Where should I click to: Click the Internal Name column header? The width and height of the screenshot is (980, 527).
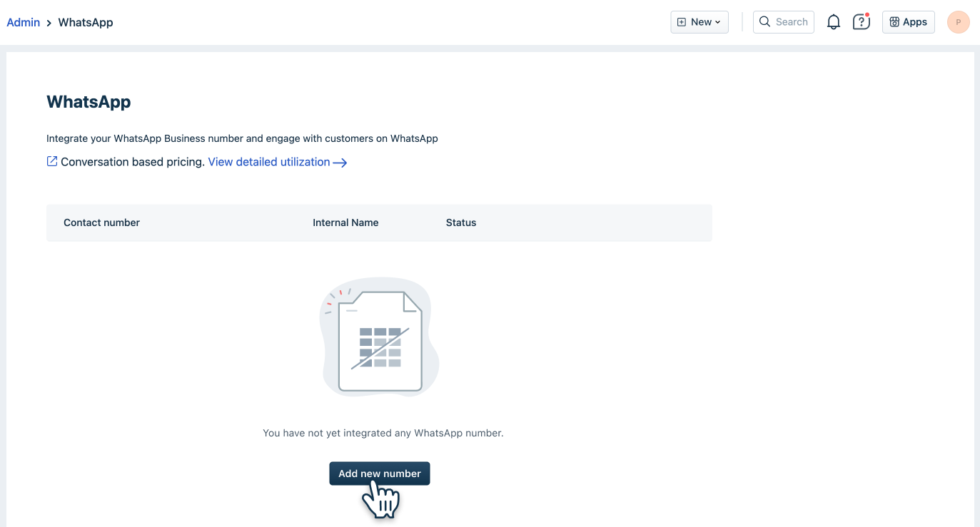coord(345,222)
